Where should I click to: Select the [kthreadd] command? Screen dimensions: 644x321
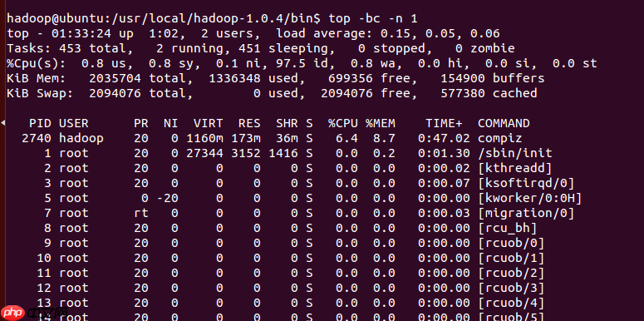coord(514,168)
